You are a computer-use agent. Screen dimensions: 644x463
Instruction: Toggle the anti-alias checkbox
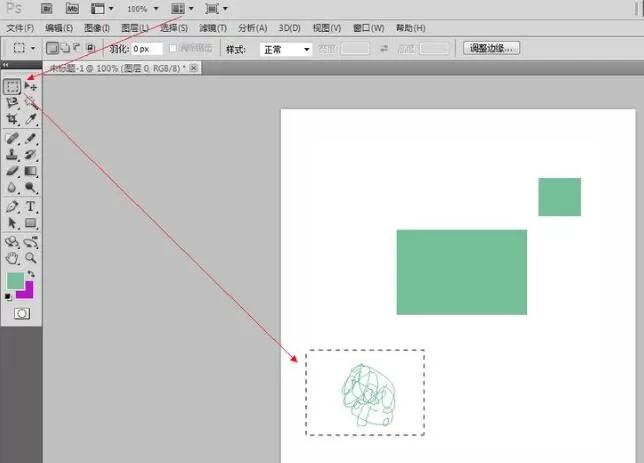click(173, 48)
